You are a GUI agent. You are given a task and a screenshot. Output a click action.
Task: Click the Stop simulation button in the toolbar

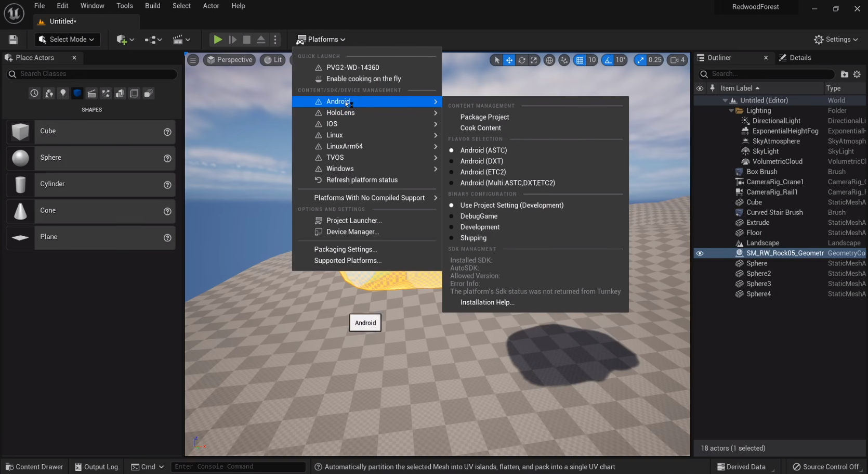[247, 40]
